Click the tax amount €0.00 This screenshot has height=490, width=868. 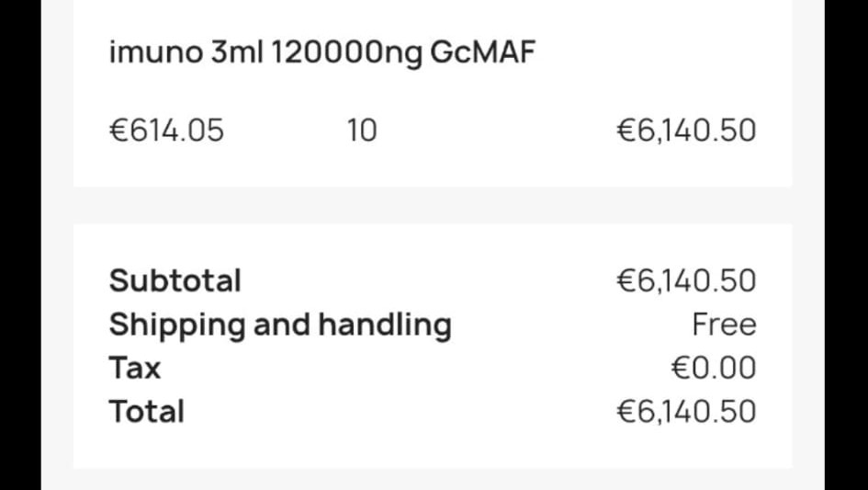tap(714, 368)
